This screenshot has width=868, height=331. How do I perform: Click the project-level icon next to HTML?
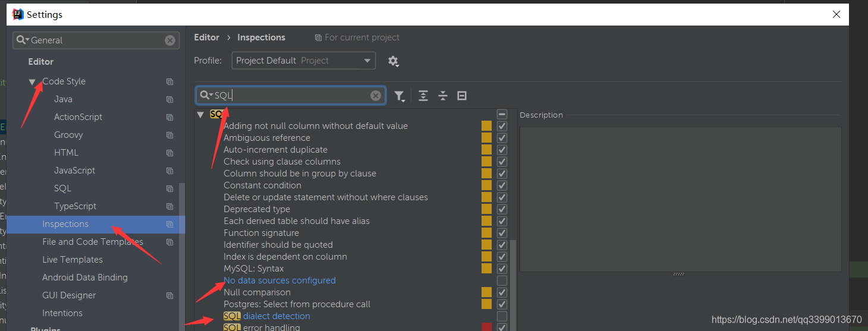(x=170, y=153)
